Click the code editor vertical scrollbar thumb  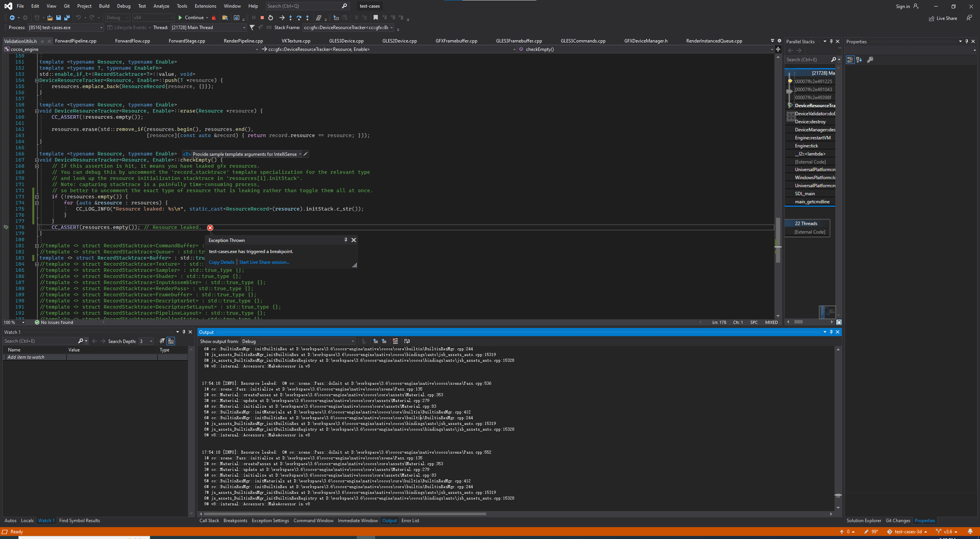778,240
